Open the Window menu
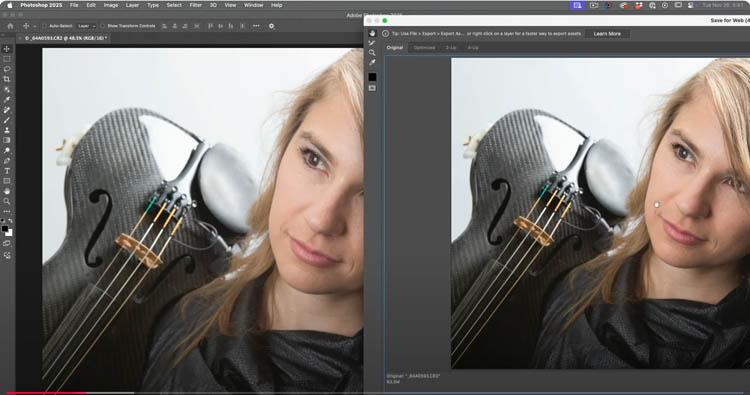Screen dimensions: 750x395 pos(254,5)
